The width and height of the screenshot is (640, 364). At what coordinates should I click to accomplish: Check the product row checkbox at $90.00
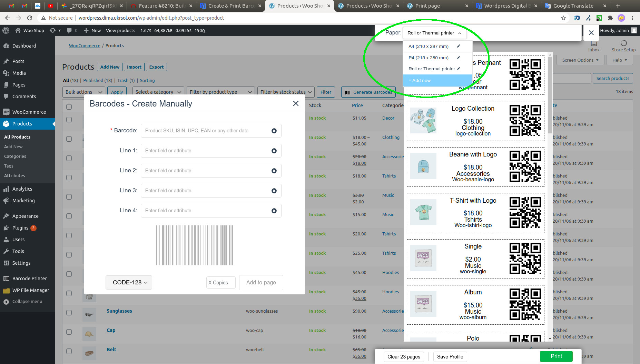(x=69, y=313)
